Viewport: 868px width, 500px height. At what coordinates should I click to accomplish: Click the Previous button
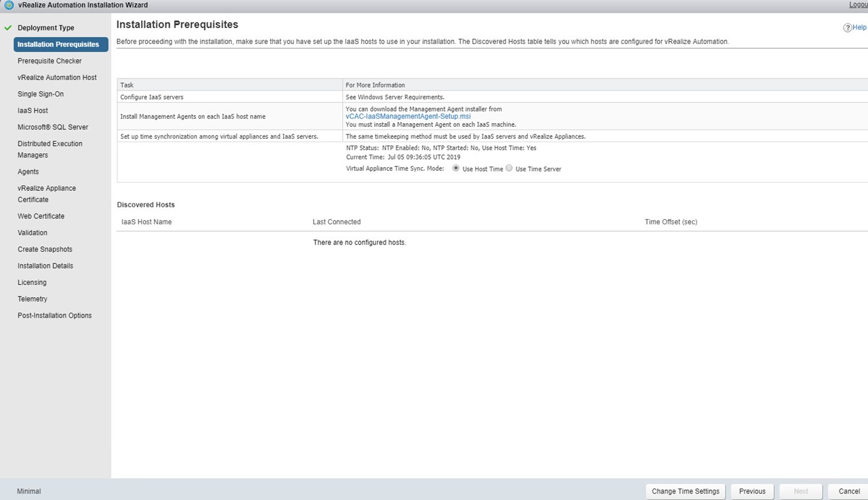pyautogui.click(x=752, y=491)
